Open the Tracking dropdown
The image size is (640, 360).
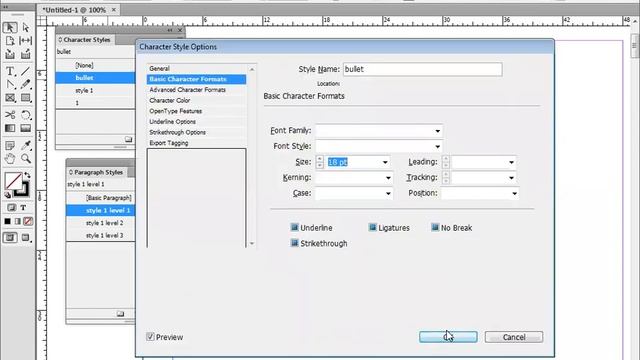tap(511, 178)
